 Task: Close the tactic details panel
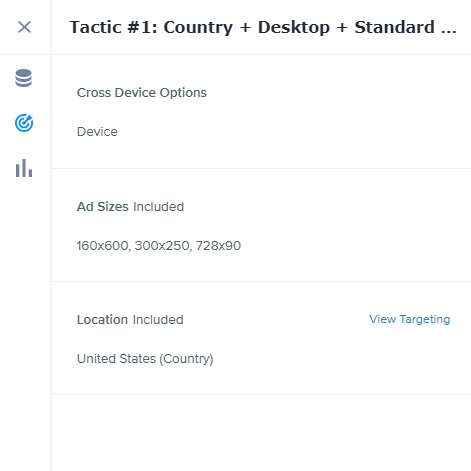pos(24,27)
